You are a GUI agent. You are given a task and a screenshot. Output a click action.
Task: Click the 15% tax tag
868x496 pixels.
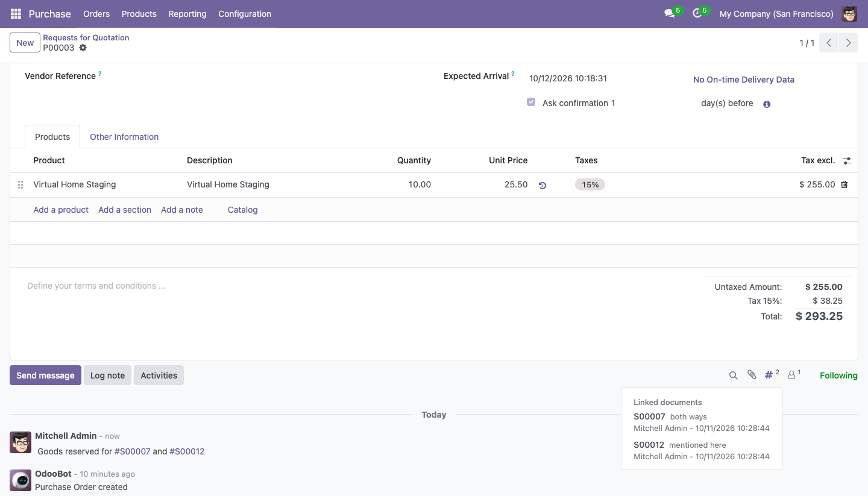[x=590, y=185]
